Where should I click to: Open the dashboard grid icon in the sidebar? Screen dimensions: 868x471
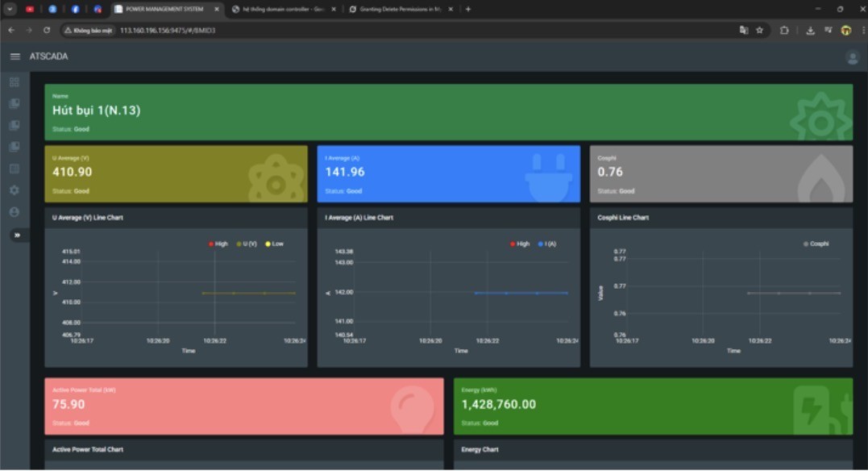[14, 82]
